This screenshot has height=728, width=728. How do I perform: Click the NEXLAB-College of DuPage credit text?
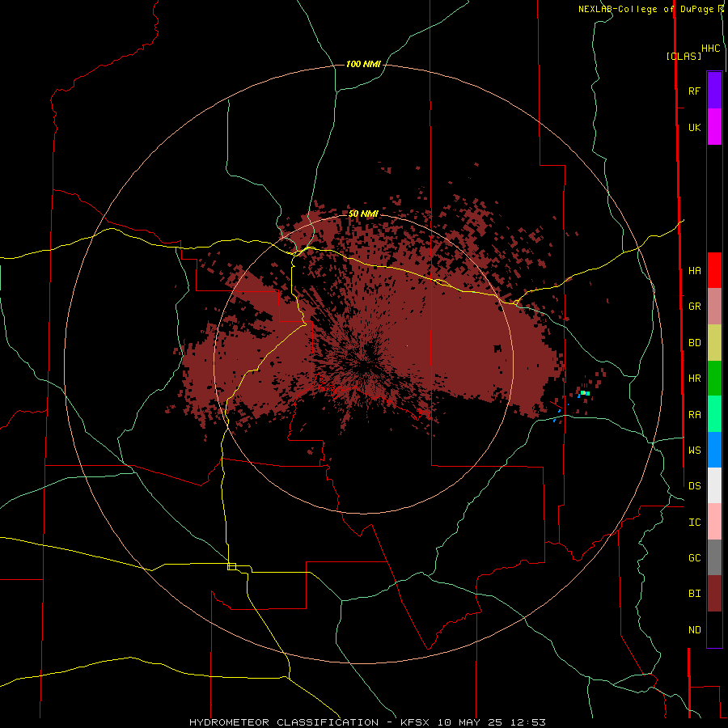pos(646,9)
